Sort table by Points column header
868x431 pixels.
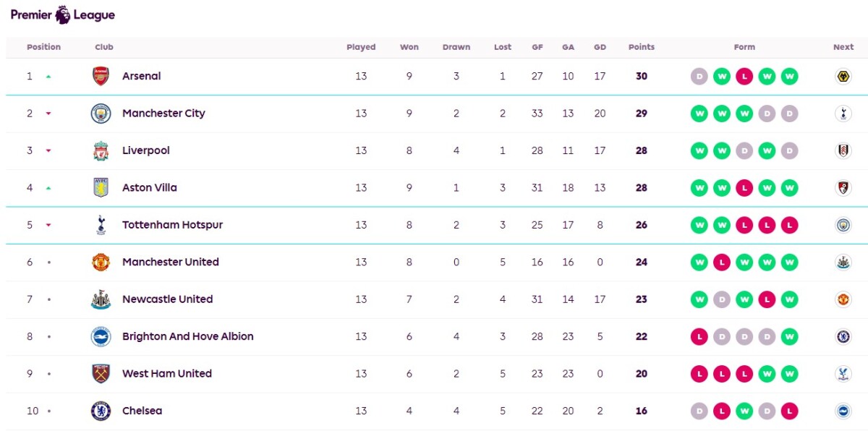point(642,47)
